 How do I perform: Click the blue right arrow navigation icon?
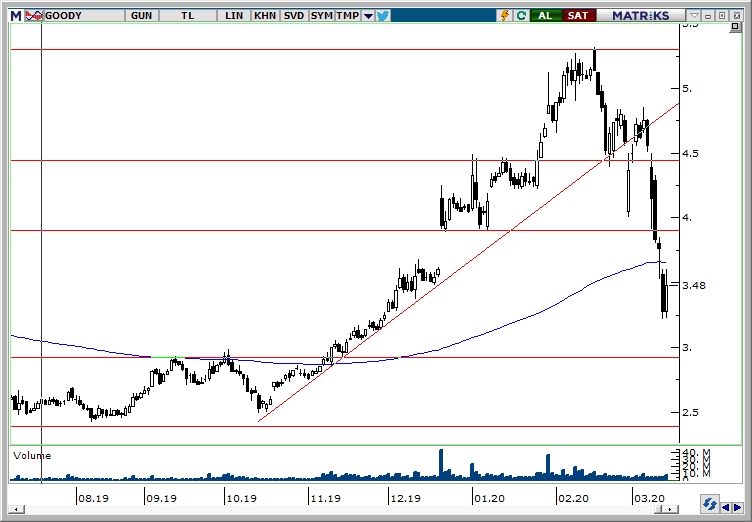tap(738, 508)
